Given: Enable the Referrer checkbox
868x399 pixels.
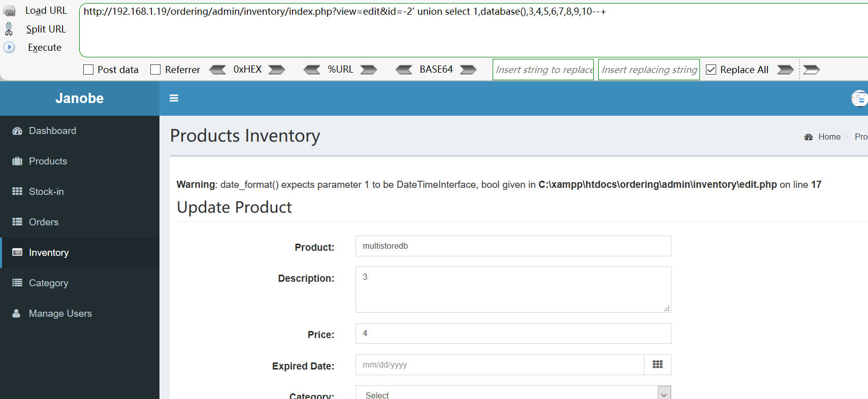Looking at the screenshot, I should pyautogui.click(x=155, y=70).
